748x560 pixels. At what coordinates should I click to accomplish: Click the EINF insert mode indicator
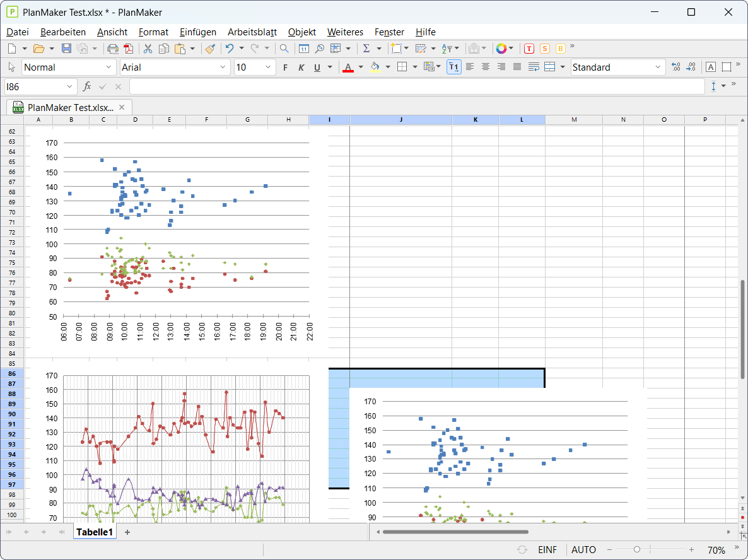(x=547, y=550)
